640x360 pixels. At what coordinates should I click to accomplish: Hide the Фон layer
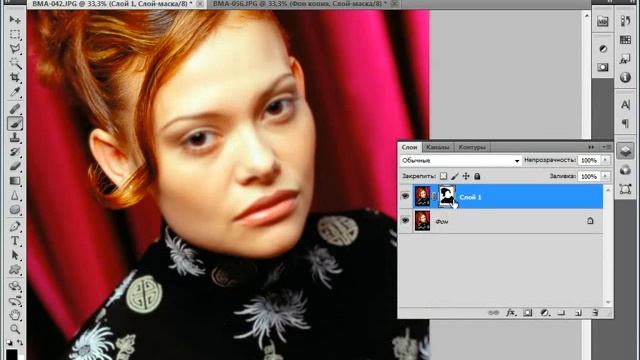(x=405, y=220)
